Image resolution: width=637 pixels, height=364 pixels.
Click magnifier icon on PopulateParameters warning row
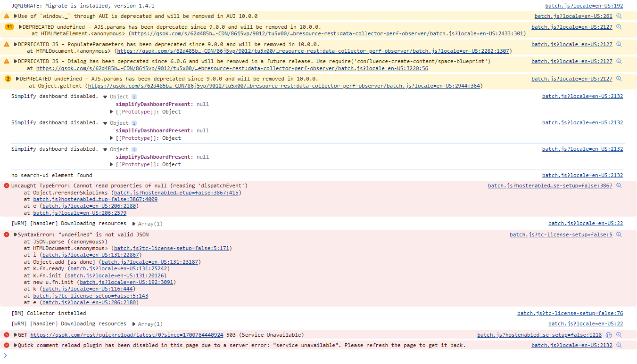click(619, 44)
